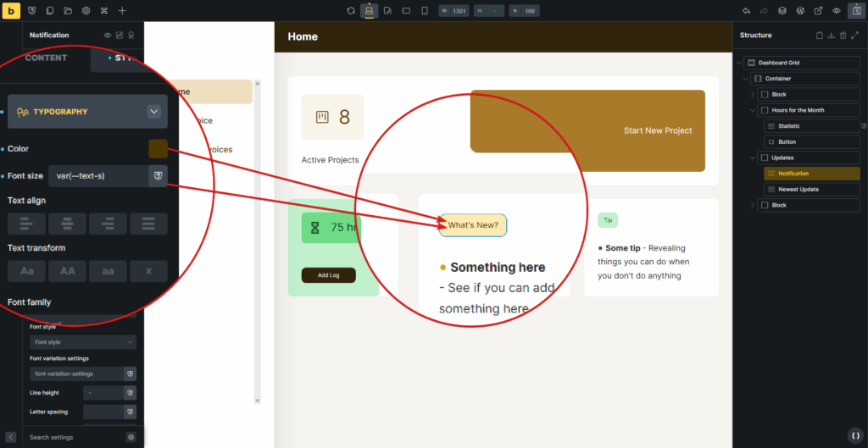Select the mobile portrait breakpoint icon
Viewport: 868px width, 448px height.
(x=425, y=10)
